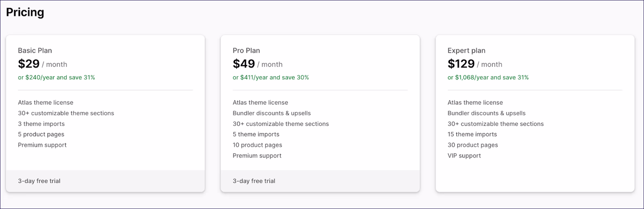Open the $240/year save 31% offer

click(x=56, y=77)
